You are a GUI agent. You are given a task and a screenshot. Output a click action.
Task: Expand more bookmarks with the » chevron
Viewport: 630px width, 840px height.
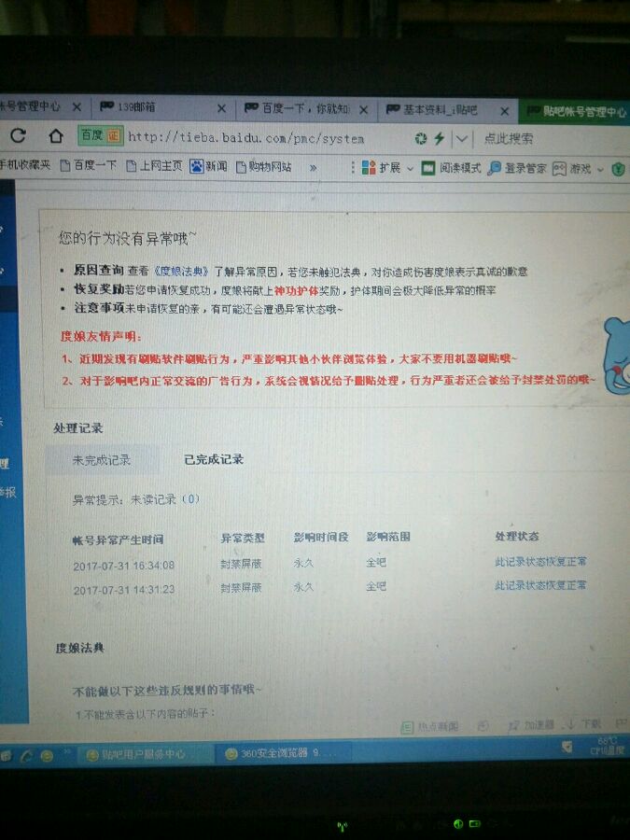[x=313, y=168]
